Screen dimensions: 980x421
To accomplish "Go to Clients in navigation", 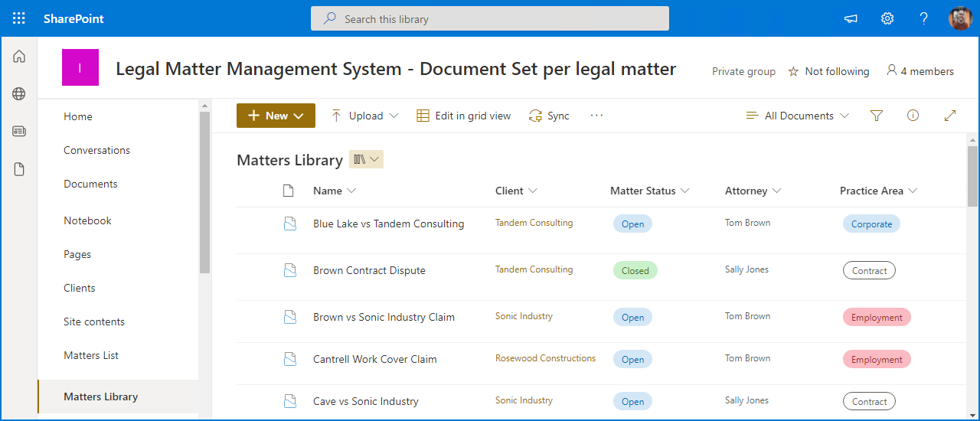I will 80,288.
